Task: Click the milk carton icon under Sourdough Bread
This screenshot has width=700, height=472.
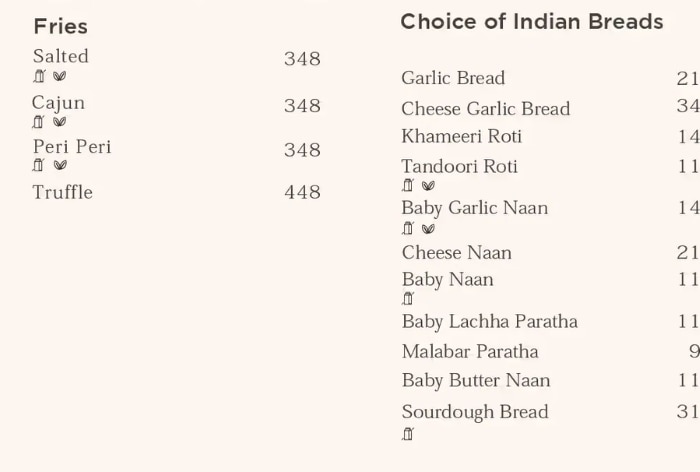Action: (x=408, y=434)
